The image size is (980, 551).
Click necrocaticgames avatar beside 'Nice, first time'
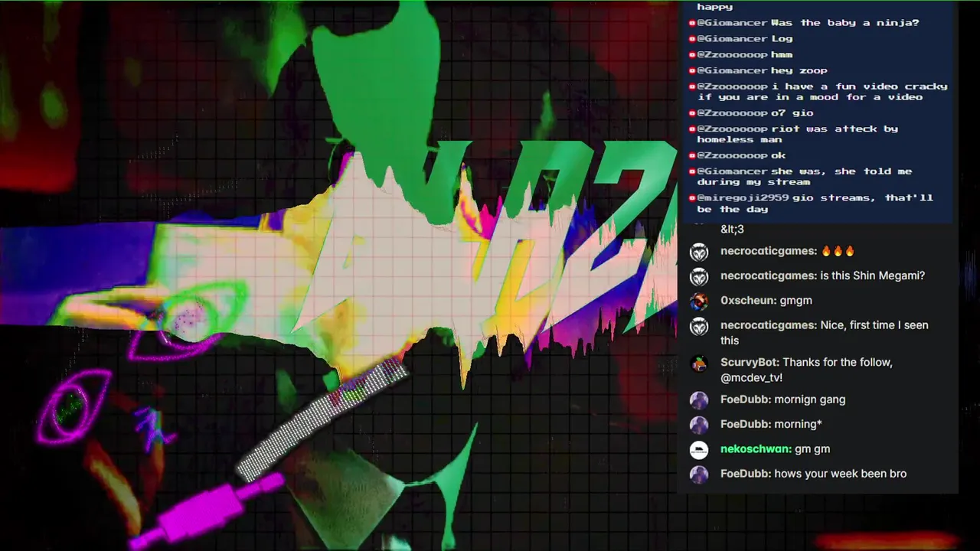tap(699, 326)
